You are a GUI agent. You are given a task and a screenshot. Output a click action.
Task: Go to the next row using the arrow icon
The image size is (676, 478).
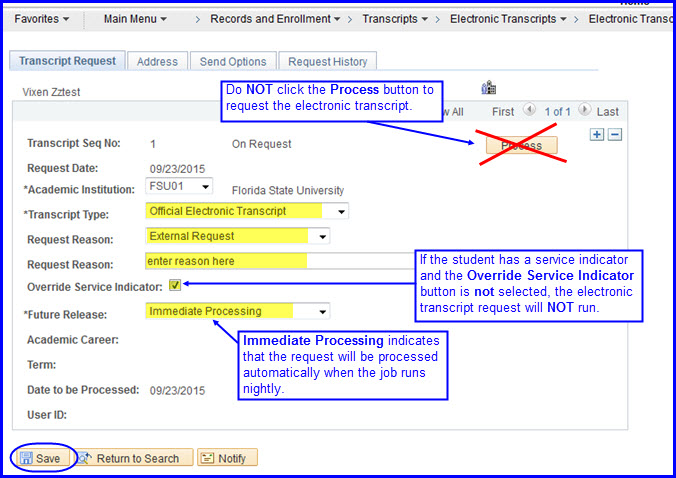click(584, 109)
